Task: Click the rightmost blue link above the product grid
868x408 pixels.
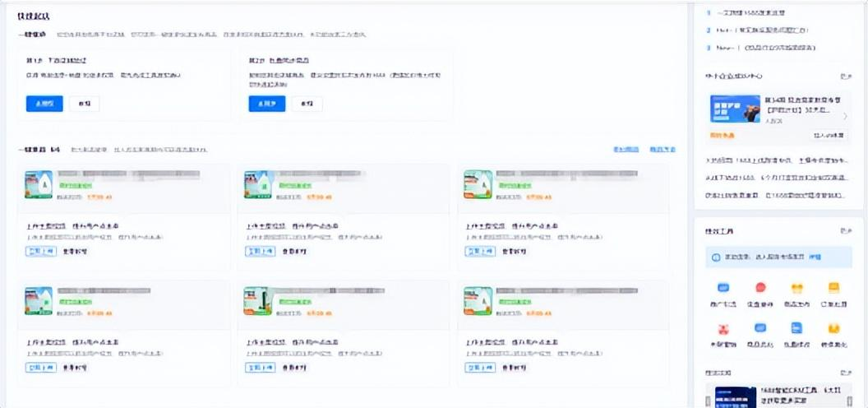Action: tap(663, 150)
